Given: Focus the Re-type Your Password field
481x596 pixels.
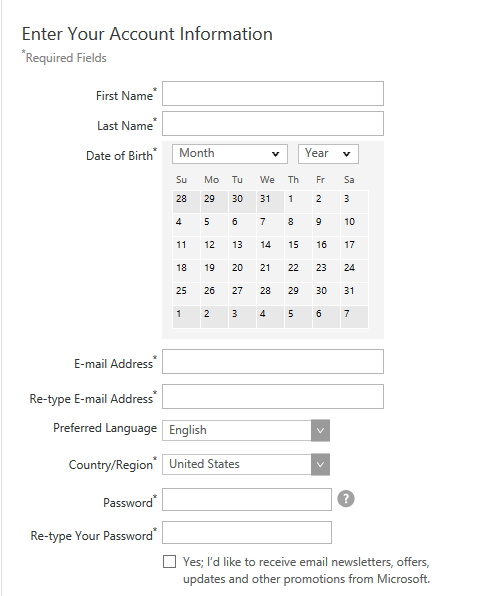Looking at the screenshot, I should click(x=247, y=533).
